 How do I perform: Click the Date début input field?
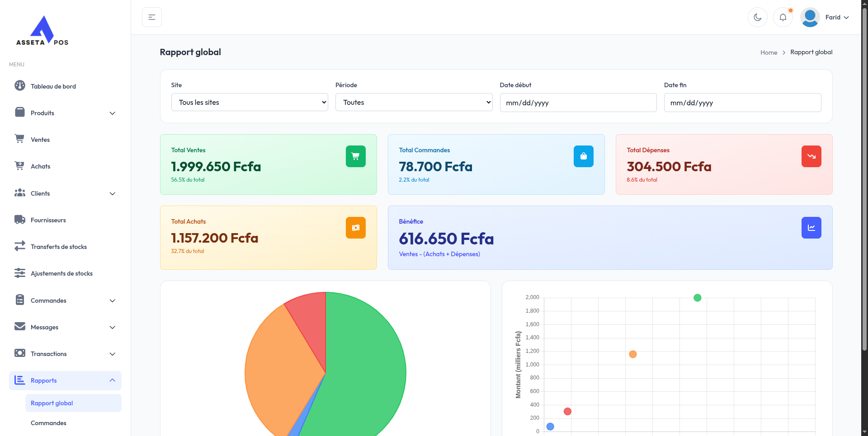tap(578, 103)
